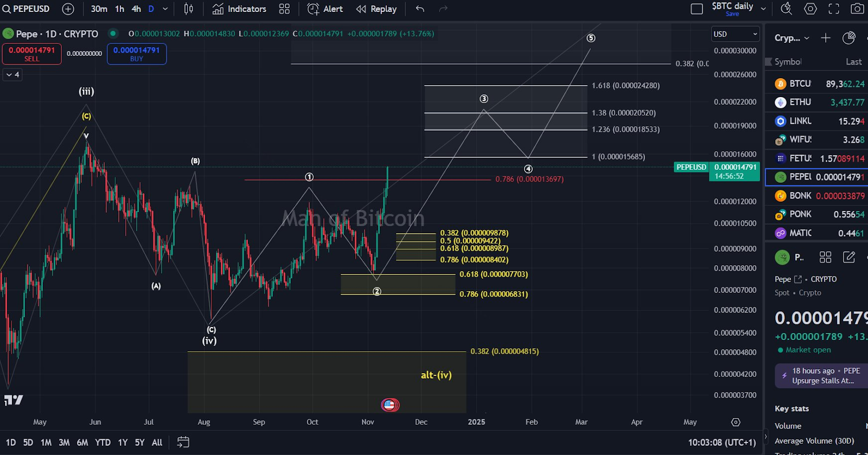Open symbol search for PEPEUSD
The width and height of the screenshot is (868, 455).
point(26,9)
